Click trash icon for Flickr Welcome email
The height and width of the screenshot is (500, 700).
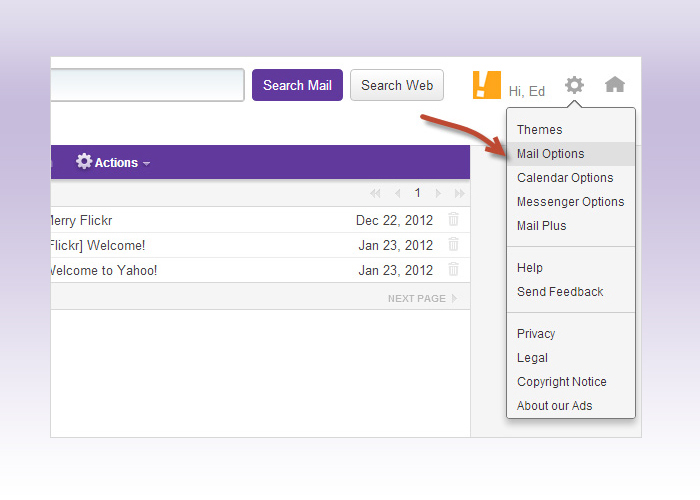[x=453, y=244]
